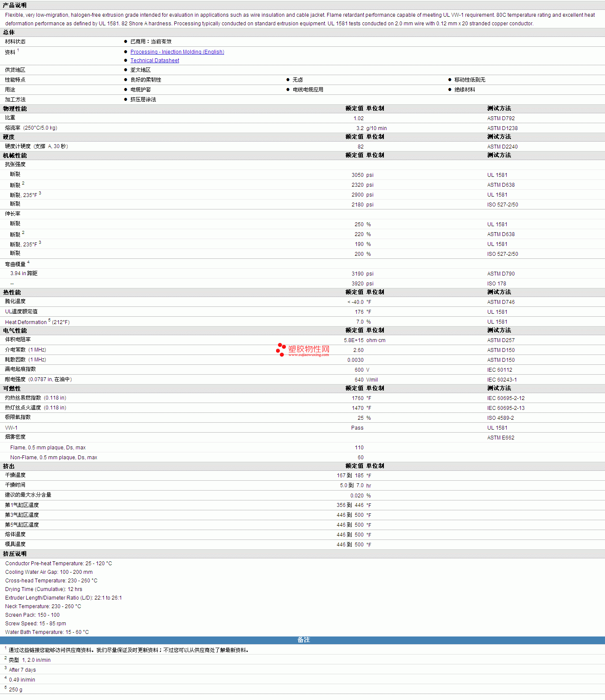This screenshot has width=605, height=700.
Task: Select the 物理性能 section heading
Action: tap(15, 109)
